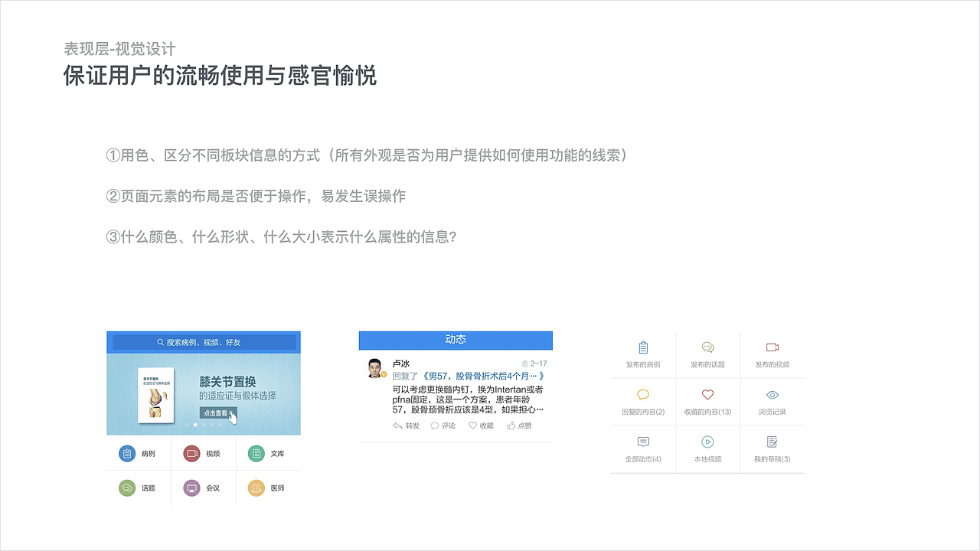Click 本地视频 (local videos) play icon

coord(707,442)
